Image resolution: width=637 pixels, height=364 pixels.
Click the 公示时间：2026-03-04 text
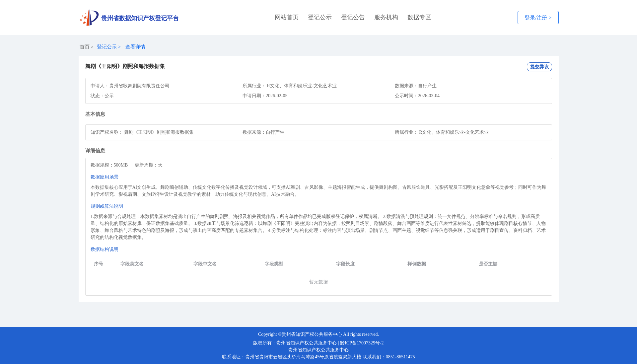417,96
